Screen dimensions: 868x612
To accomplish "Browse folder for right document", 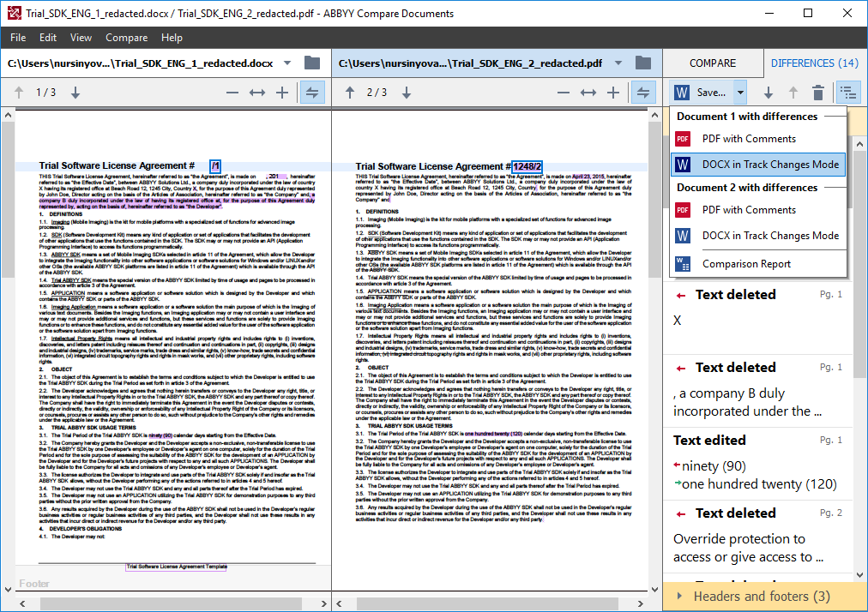I will point(643,63).
